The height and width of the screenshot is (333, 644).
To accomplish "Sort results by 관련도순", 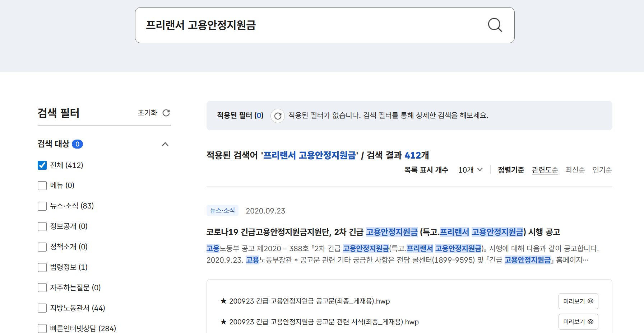I will 545,170.
